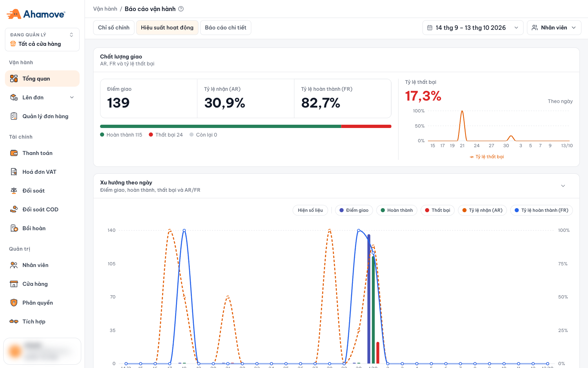Open Thanh toán page link
The width and height of the screenshot is (588, 368).
point(42,153)
